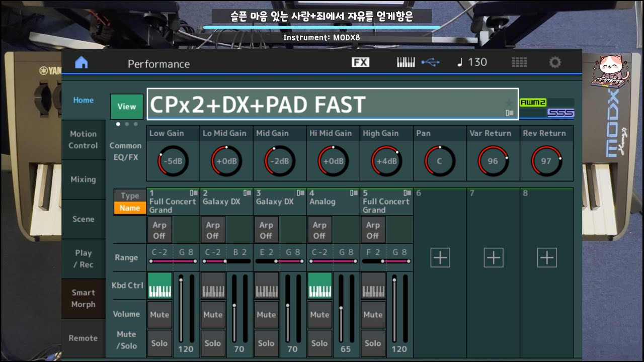
Task: Select part 1 Full Concert Grand name
Action: coord(173,206)
